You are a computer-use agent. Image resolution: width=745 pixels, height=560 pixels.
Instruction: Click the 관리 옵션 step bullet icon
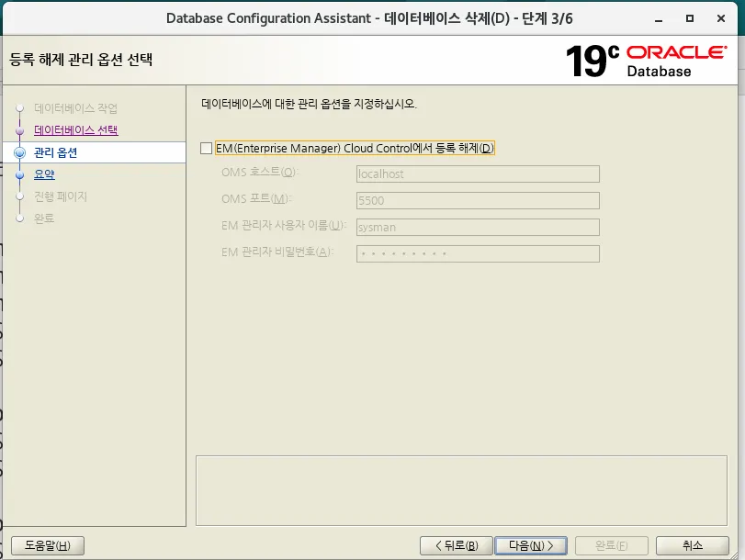coord(20,152)
